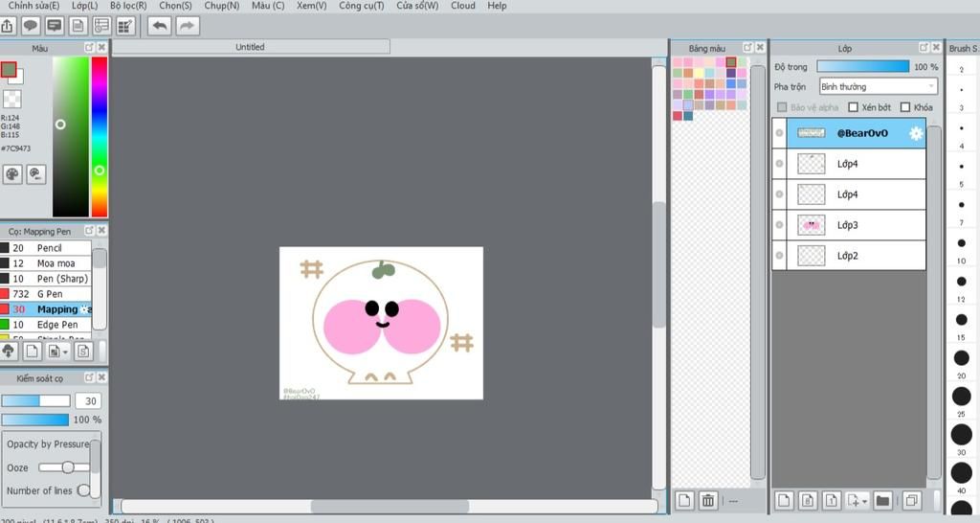Add a new 1-bit layer

pos(832,500)
